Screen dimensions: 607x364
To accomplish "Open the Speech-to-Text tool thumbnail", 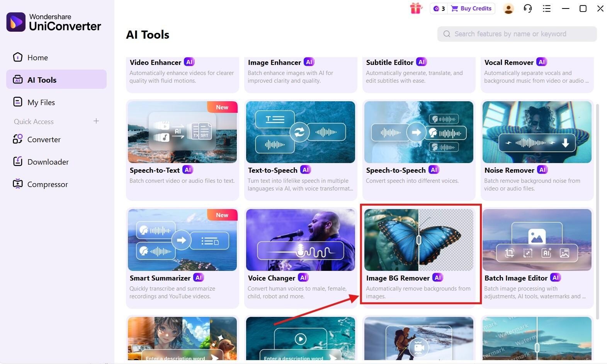I will pyautogui.click(x=182, y=132).
